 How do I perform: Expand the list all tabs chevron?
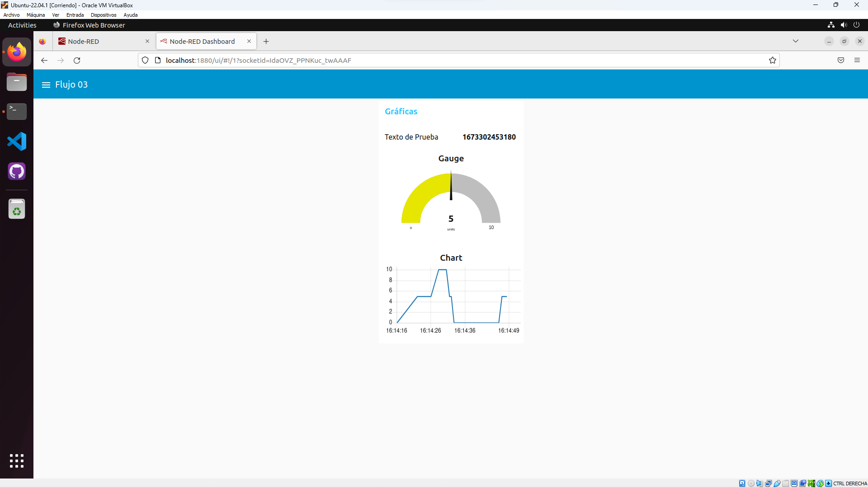(x=795, y=41)
